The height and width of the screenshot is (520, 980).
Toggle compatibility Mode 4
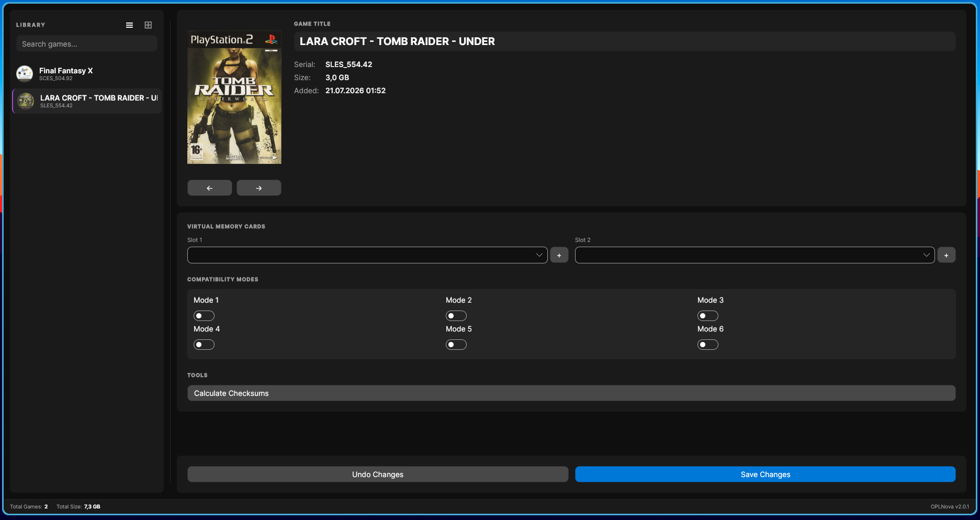[204, 345]
